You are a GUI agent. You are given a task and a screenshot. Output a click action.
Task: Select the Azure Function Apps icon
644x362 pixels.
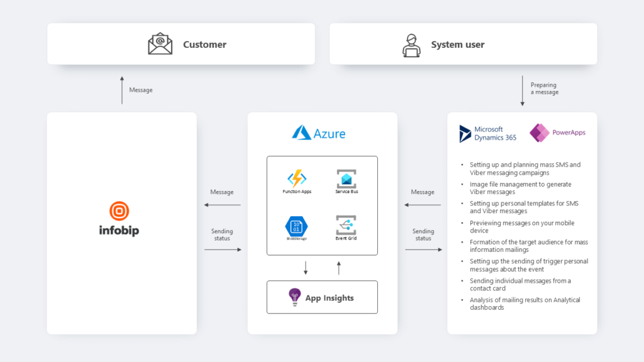[x=296, y=178]
